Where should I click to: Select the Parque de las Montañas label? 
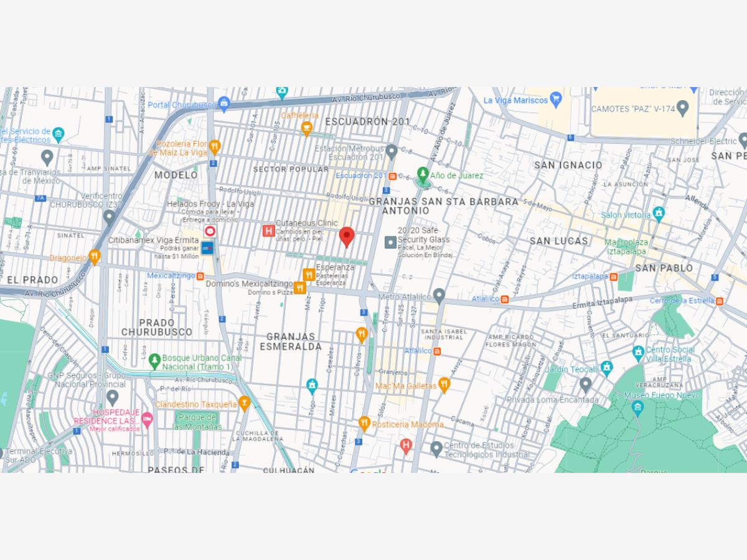tap(197, 422)
